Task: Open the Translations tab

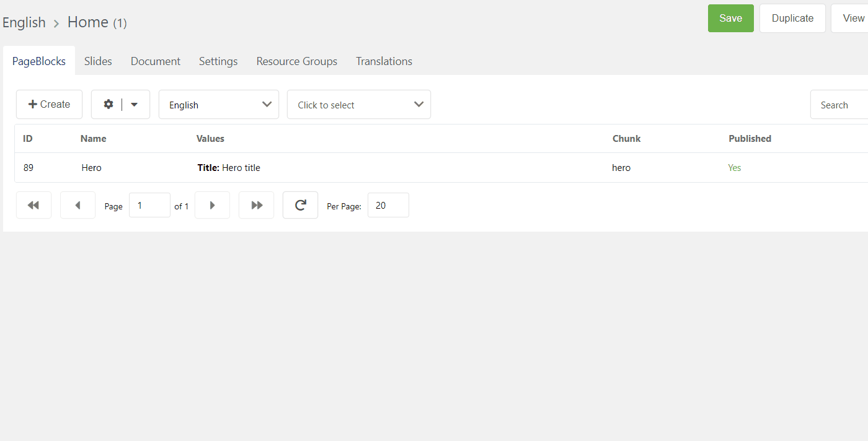Action: pyautogui.click(x=384, y=61)
